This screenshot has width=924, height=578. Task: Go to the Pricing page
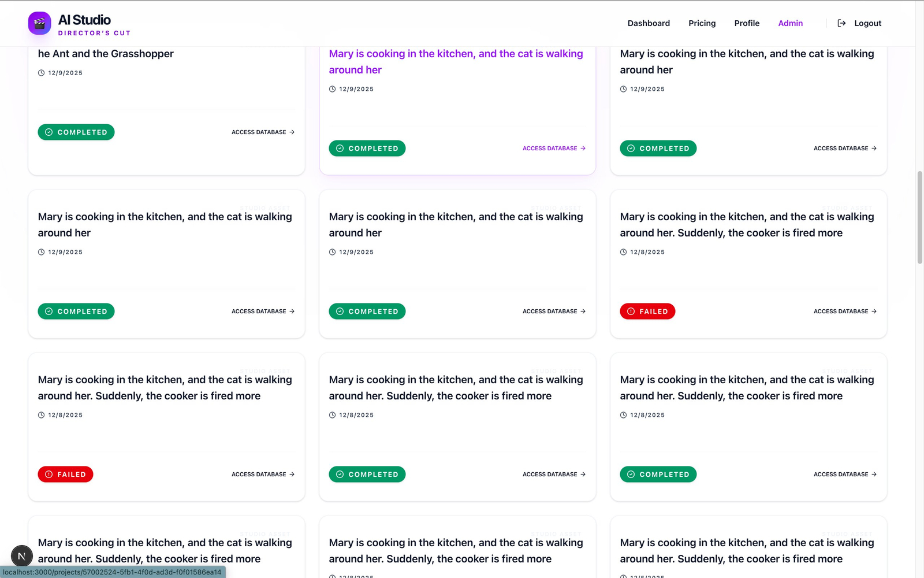click(x=702, y=23)
